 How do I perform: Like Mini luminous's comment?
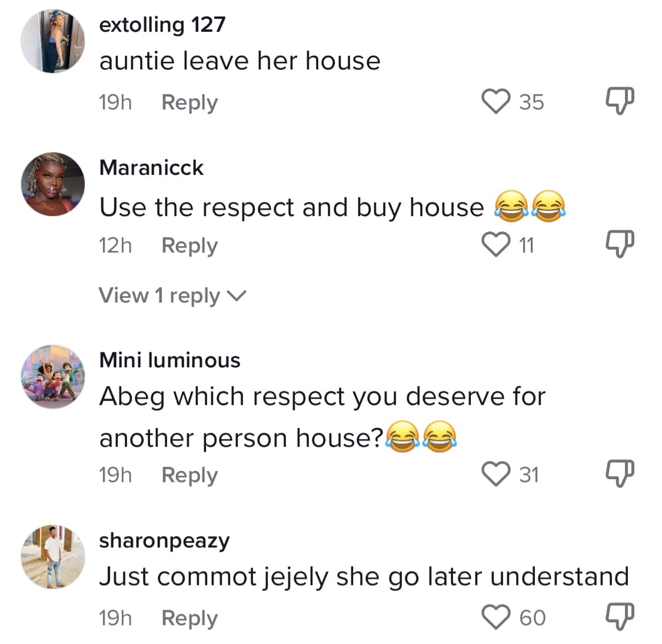(496, 474)
